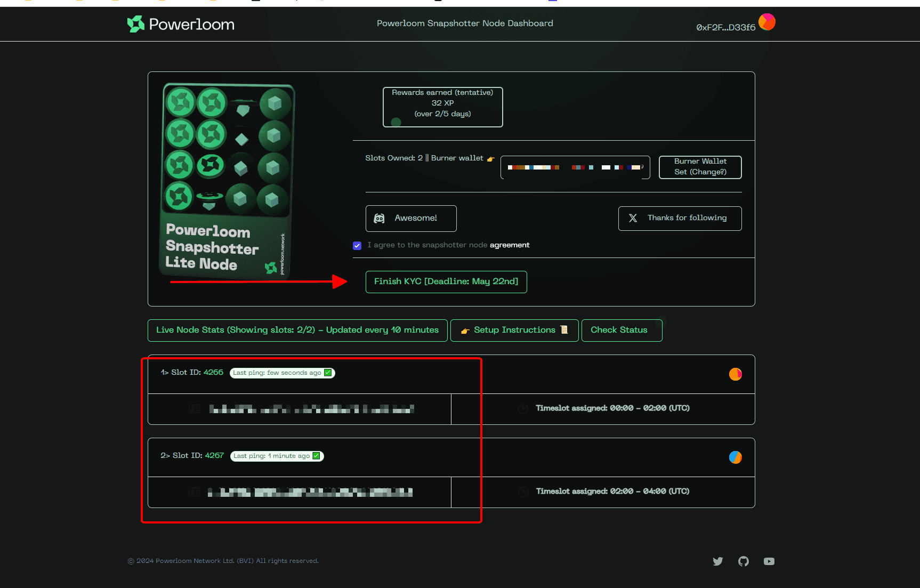Image resolution: width=920 pixels, height=588 pixels.
Task: Click the ID card icon in the slot 4267 row
Action: pos(195,492)
